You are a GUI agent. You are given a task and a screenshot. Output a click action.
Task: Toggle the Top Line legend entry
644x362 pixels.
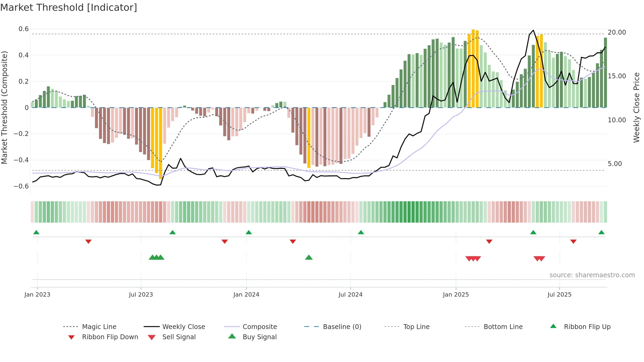(x=407, y=327)
